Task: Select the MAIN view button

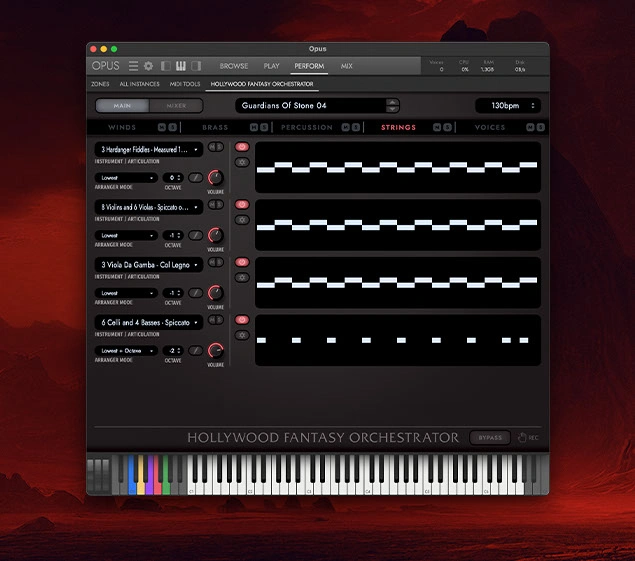Action: pos(122,106)
